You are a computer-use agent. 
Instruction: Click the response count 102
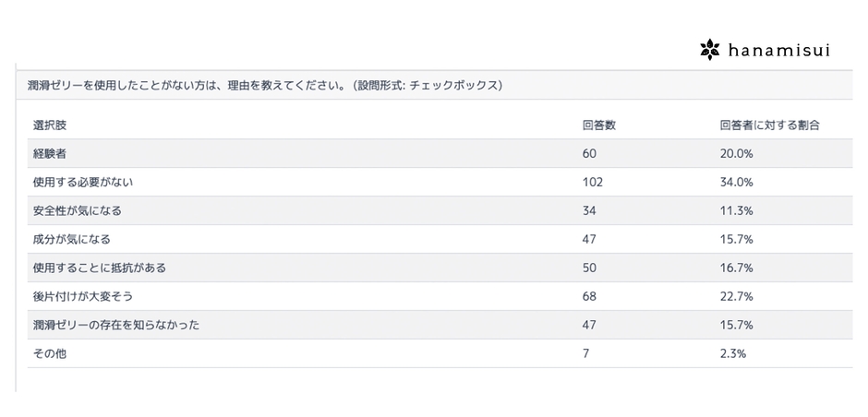click(592, 182)
